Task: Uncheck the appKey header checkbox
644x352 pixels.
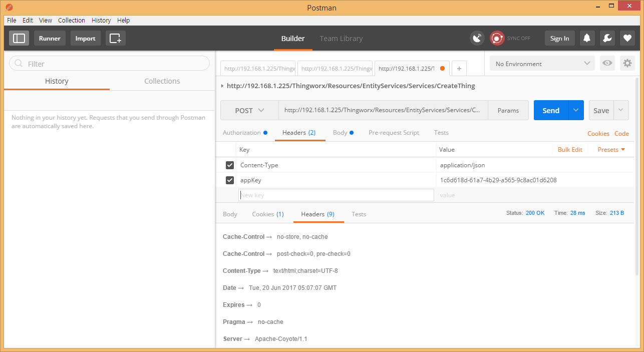Action: [230, 180]
